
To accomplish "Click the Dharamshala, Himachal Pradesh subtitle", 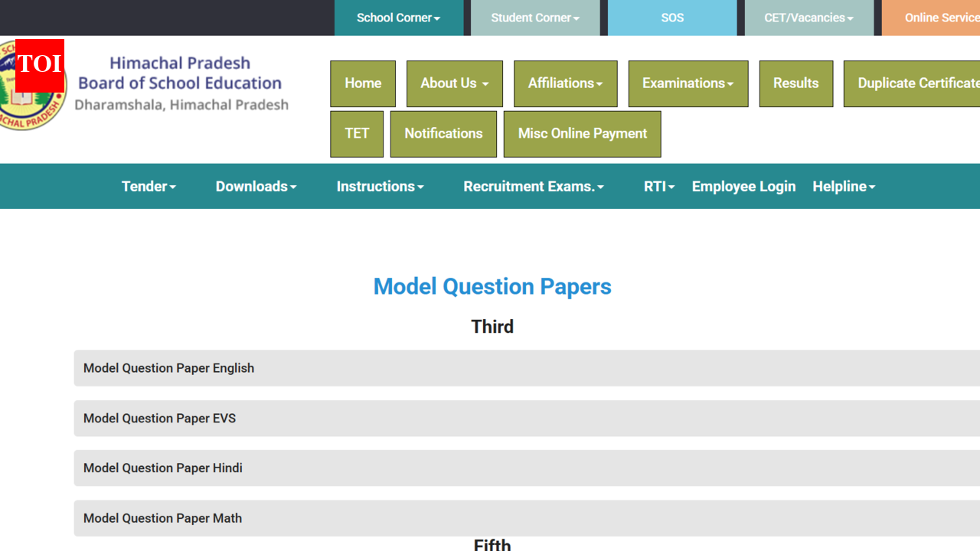I will click(x=181, y=105).
